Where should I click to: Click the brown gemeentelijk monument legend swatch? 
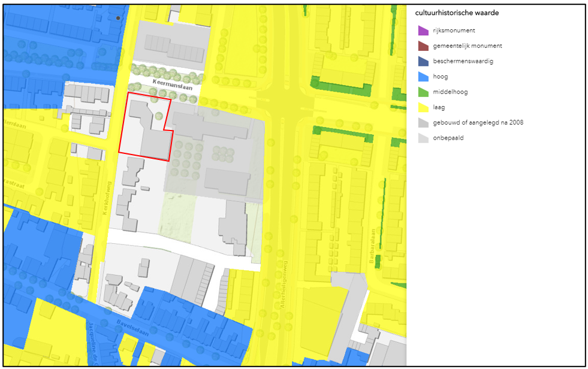tap(423, 46)
